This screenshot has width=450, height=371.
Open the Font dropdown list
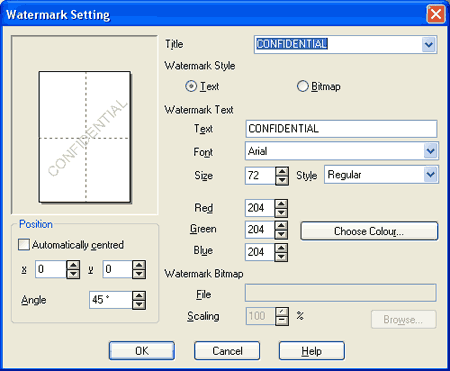click(x=431, y=151)
